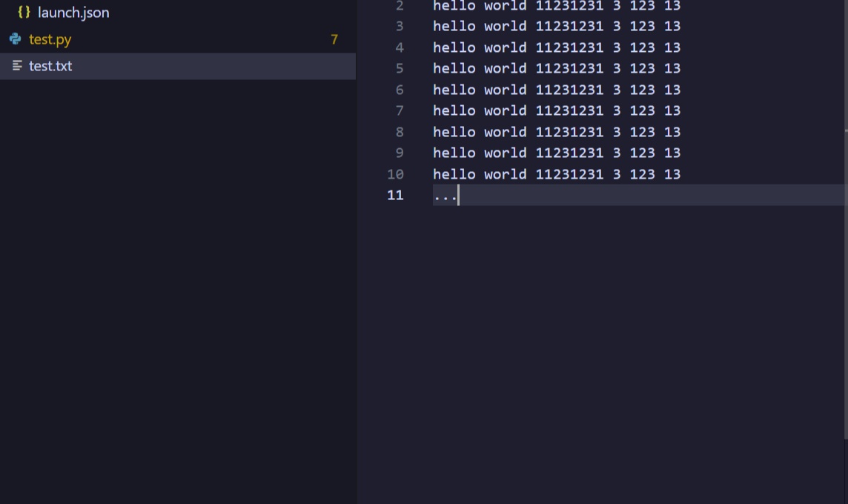
Task: Click line number 4 in the gutter
Action: pos(400,47)
